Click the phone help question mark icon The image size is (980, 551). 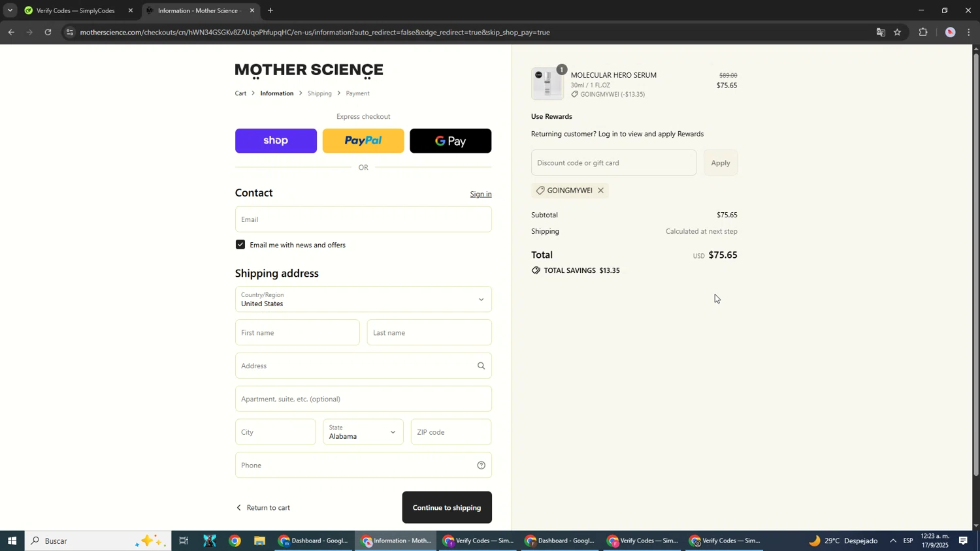pyautogui.click(x=481, y=465)
